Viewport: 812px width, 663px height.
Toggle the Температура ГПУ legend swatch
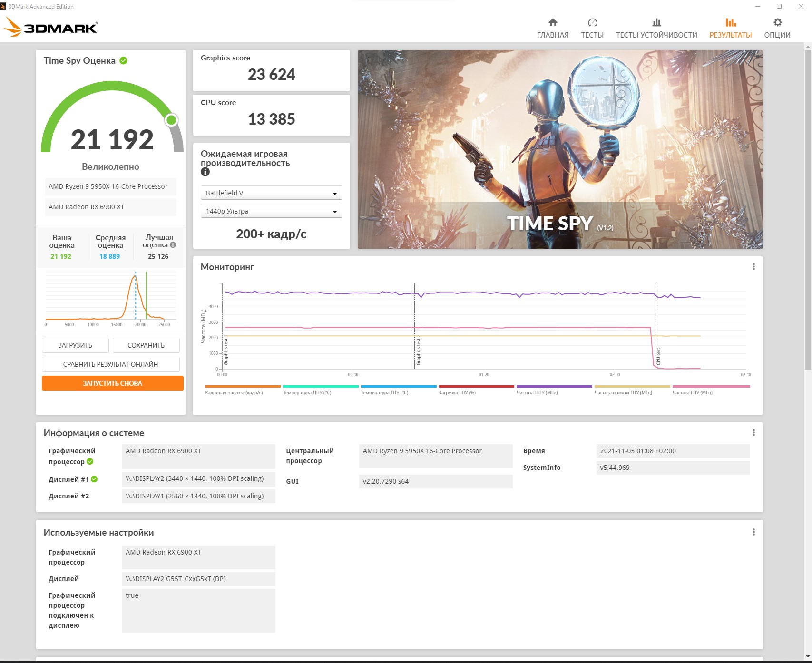399,387
